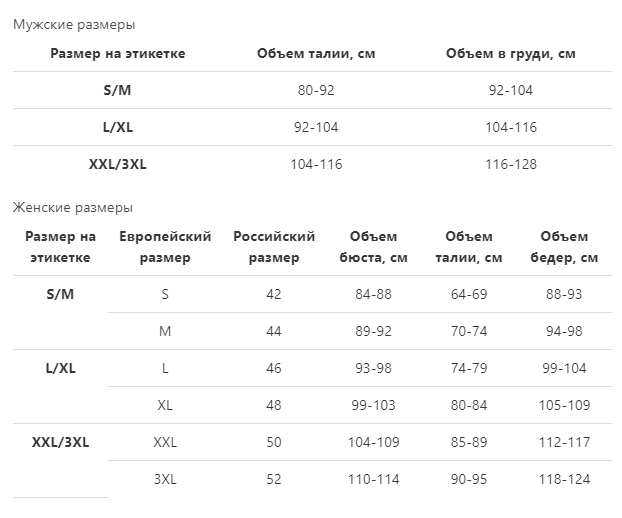Click the European size 3XL cell
This screenshot has width=622, height=518.
165,479
